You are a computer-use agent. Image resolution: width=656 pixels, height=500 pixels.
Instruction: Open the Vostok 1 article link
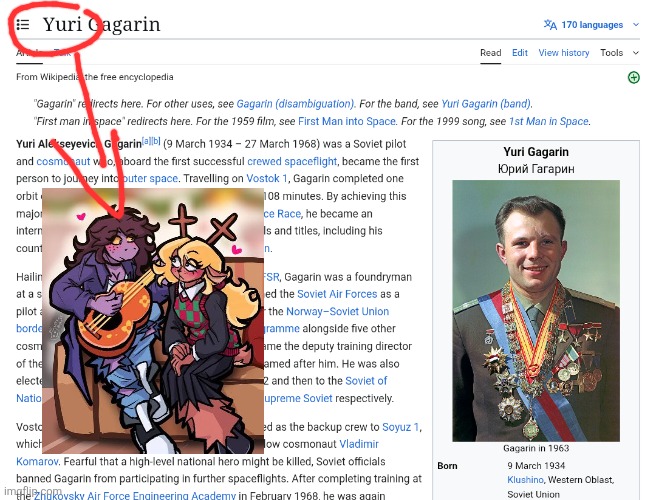click(x=267, y=179)
